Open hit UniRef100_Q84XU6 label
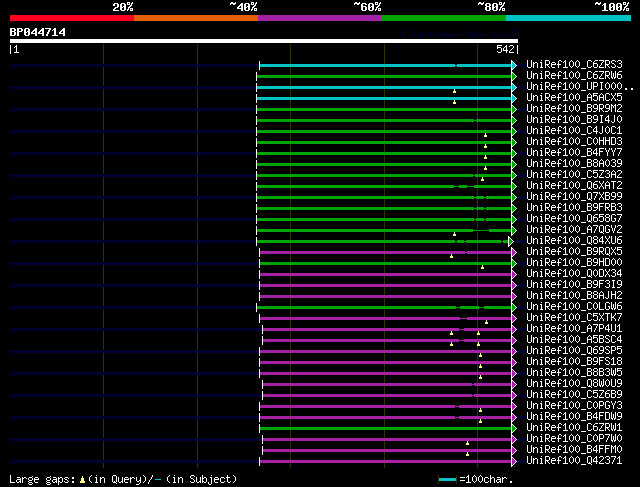Screen dimensions: 640x487 [x=574, y=241]
